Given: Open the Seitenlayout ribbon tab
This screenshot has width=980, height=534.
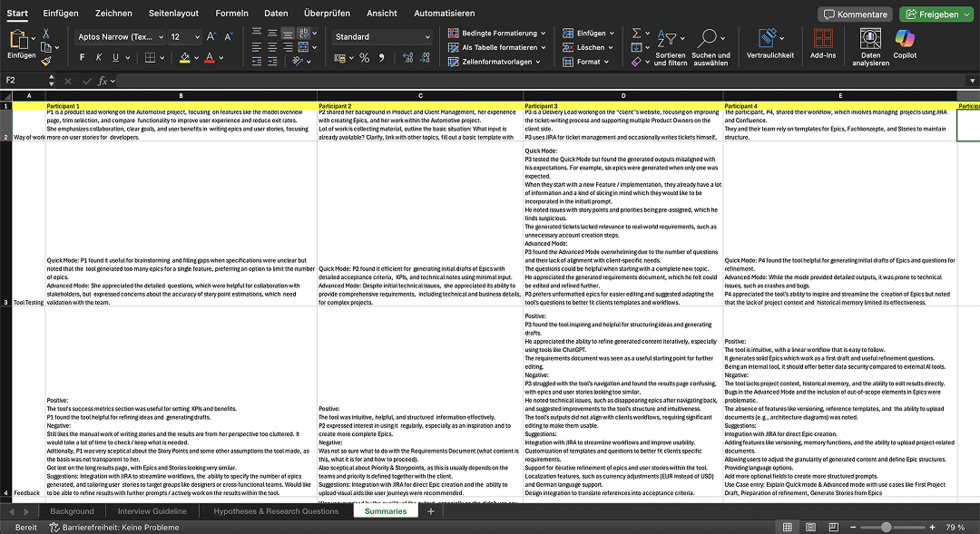Looking at the screenshot, I should 173,13.
